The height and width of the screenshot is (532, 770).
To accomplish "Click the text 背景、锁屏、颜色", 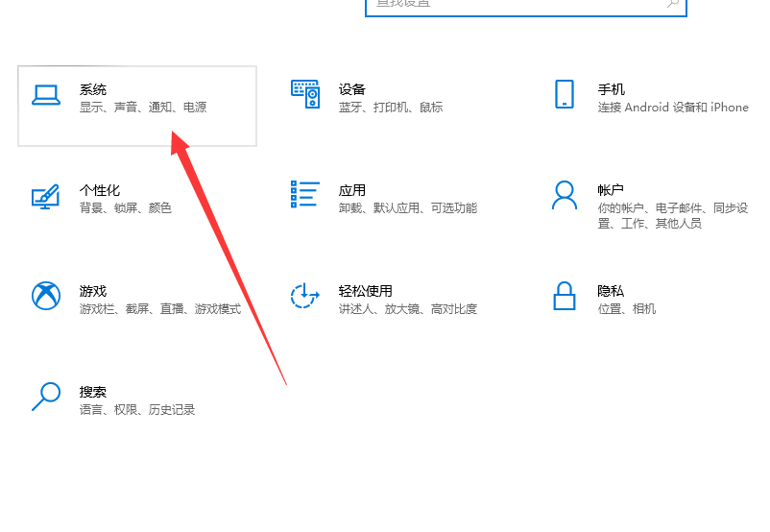I will tap(126, 207).
